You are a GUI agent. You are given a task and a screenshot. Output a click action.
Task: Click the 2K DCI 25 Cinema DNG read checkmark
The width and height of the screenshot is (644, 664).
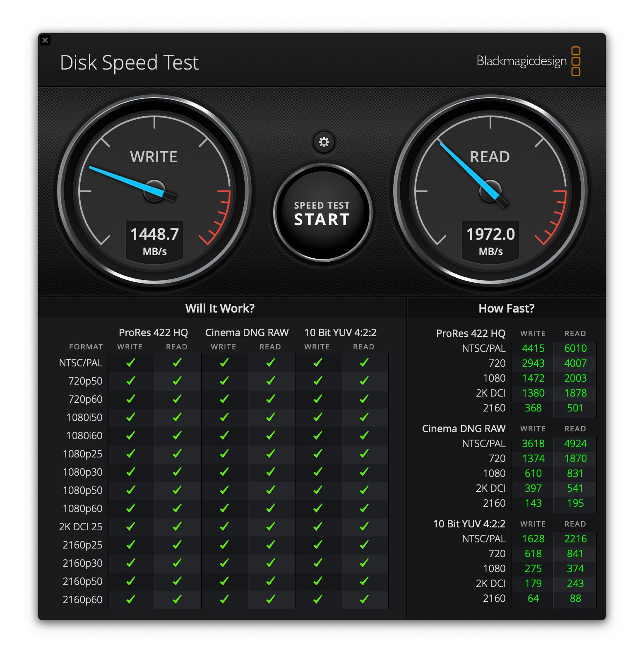271,526
